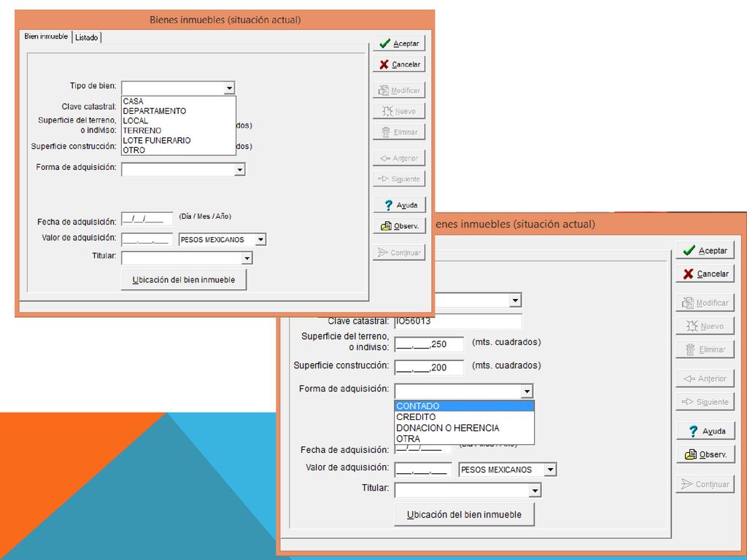747x560 pixels.
Task: Click Modificar button in upper window
Action: [x=399, y=90]
